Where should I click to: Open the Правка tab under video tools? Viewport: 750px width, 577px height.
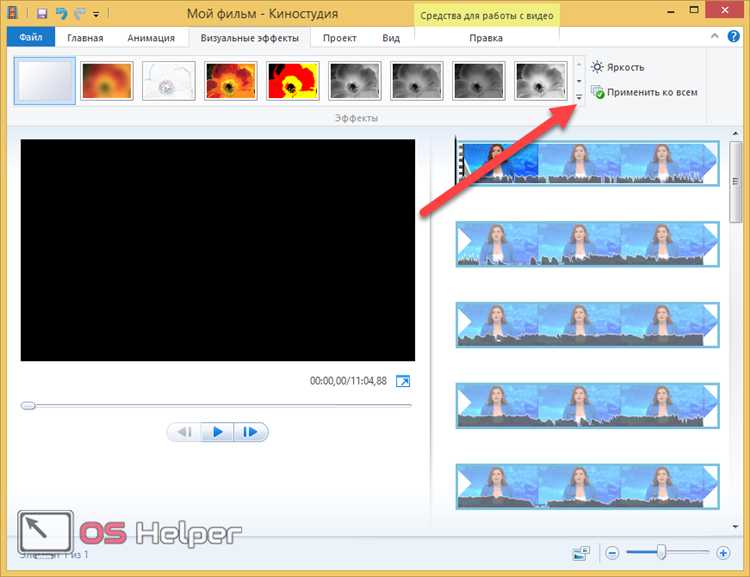(x=486, y=38)
